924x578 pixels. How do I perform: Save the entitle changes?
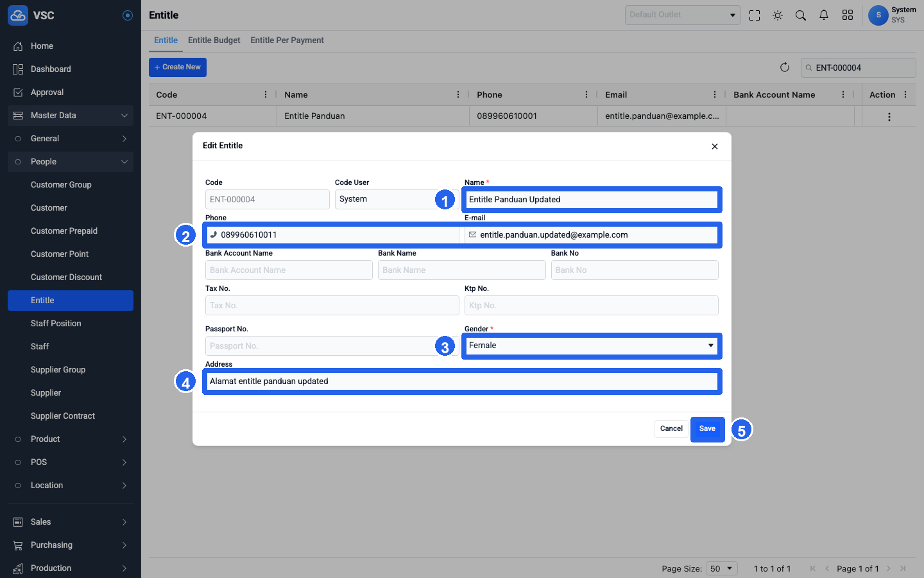point(707,429)
